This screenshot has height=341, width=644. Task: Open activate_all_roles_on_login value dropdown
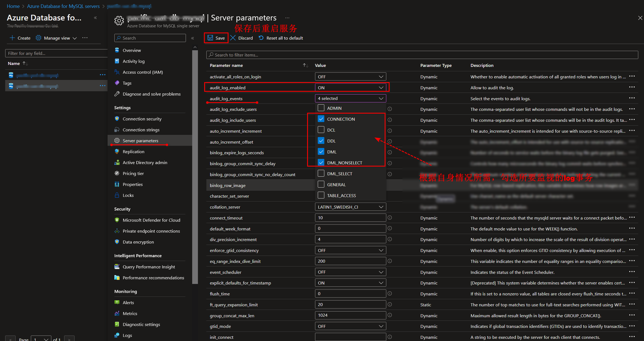[x=351, y=77]
